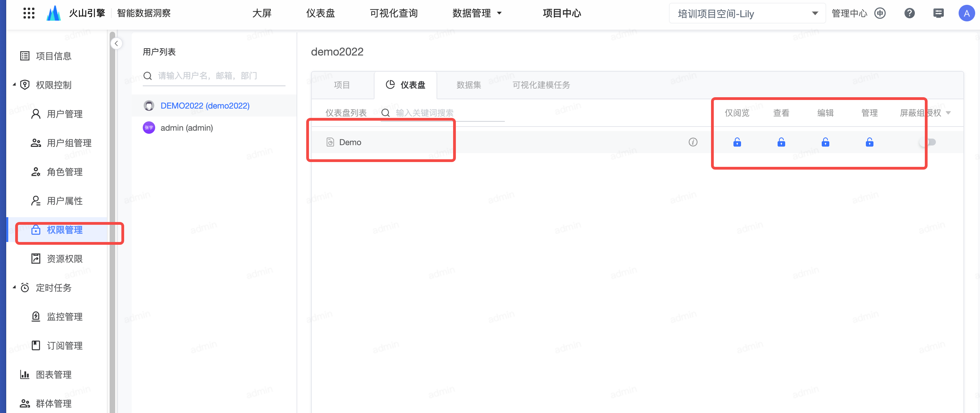Click the Demo dashboard file icon

click(x=330, y=142)
